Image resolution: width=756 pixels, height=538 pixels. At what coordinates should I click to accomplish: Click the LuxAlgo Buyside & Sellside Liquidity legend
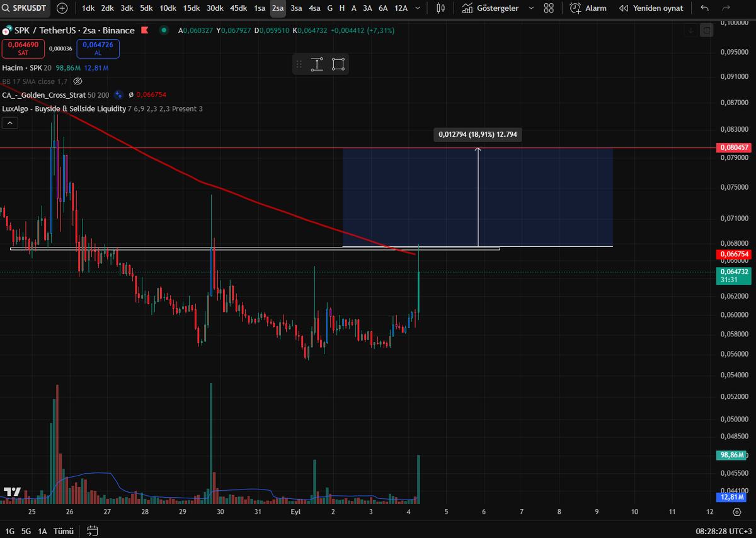102,108
